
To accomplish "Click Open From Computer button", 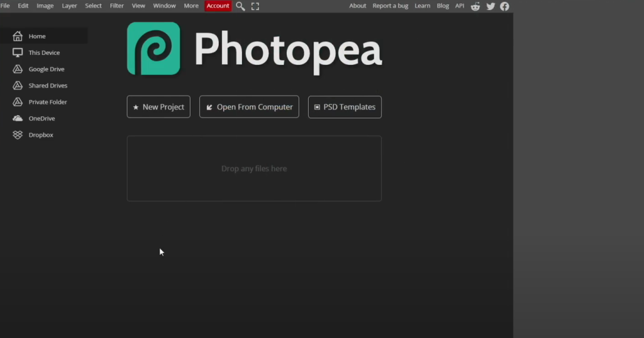I will tap(249, 107).
